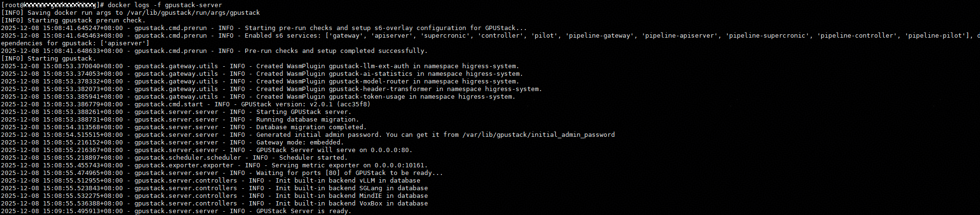Click the 'Pre-run checks and setup completed successfully' message
The image size is (980, 215).
point(336,51)
